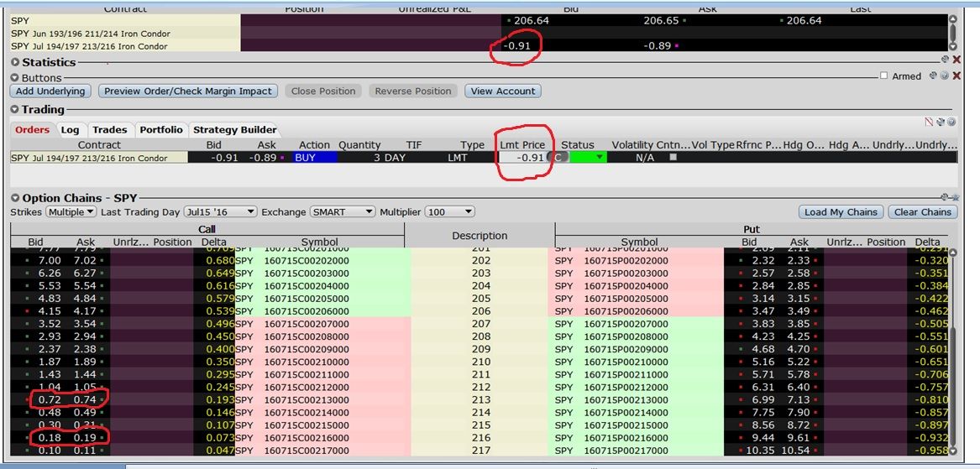Click the top quote panel vertical scrollbar
This screenshot has width=980, height=469.
coord(952,33)
